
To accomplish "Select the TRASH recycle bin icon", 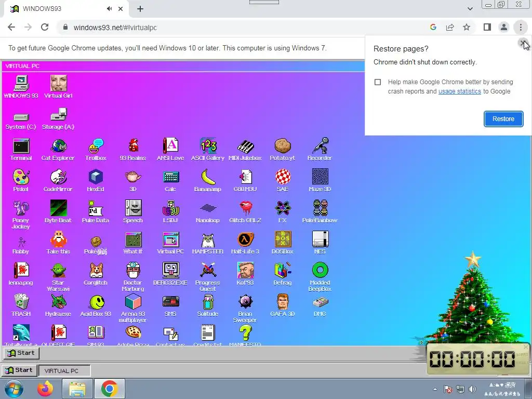I will coord(21,305).
